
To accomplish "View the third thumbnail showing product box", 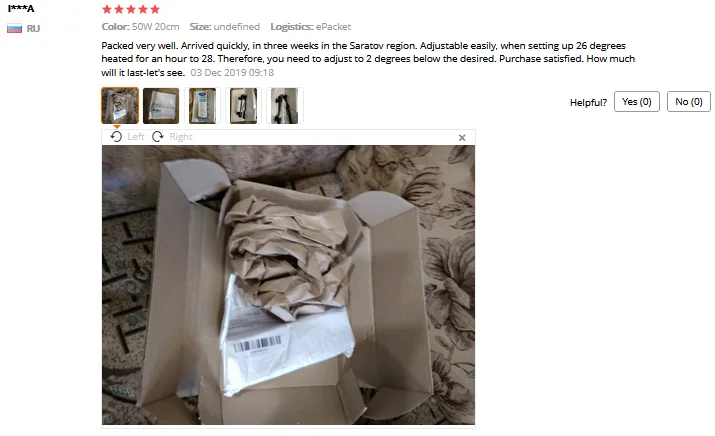I will pyautogui.click(x=202, y=106).
